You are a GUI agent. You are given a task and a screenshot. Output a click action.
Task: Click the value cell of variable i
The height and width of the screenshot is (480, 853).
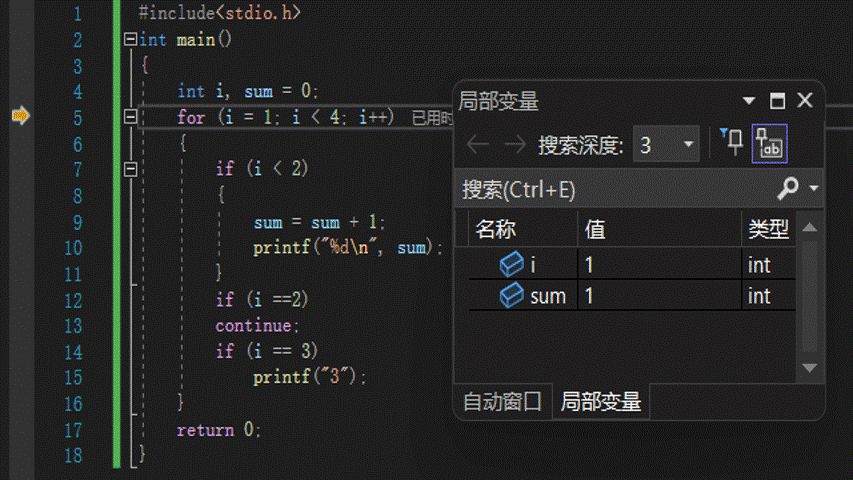[x=659, y=265]
